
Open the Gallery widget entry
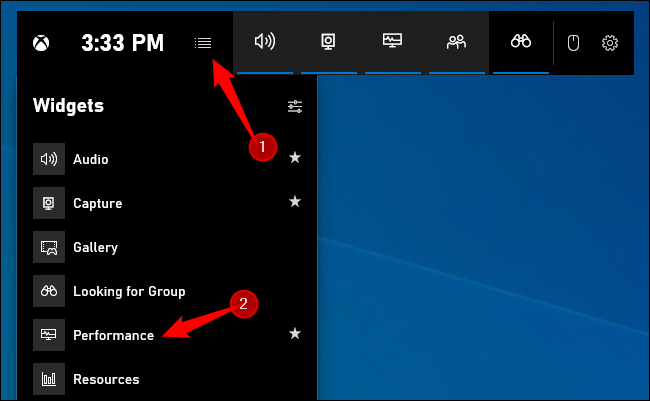[95, 247]
